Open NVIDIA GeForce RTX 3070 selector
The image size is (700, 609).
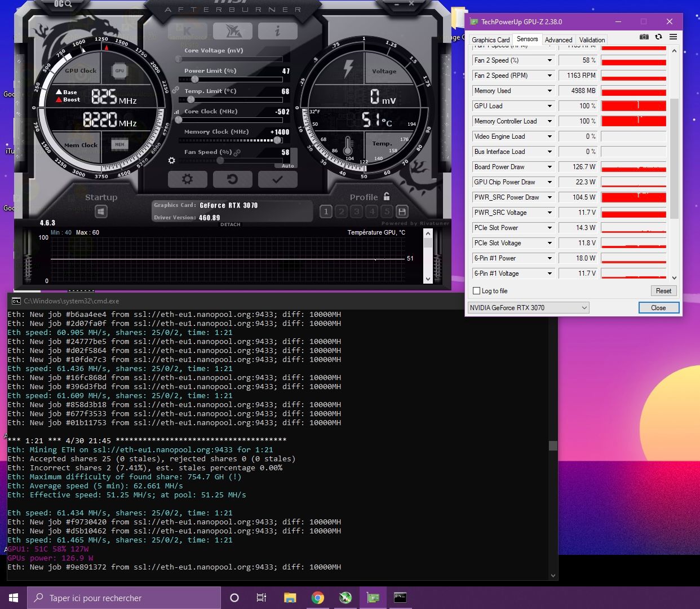(x=528, y=308)
